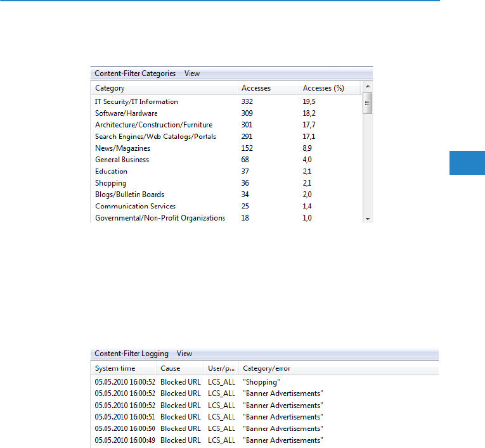The height and width of the screenshot is (448, 485).
Task: Select Governmental/Non-Profit Organizations row
Action: 160,218
